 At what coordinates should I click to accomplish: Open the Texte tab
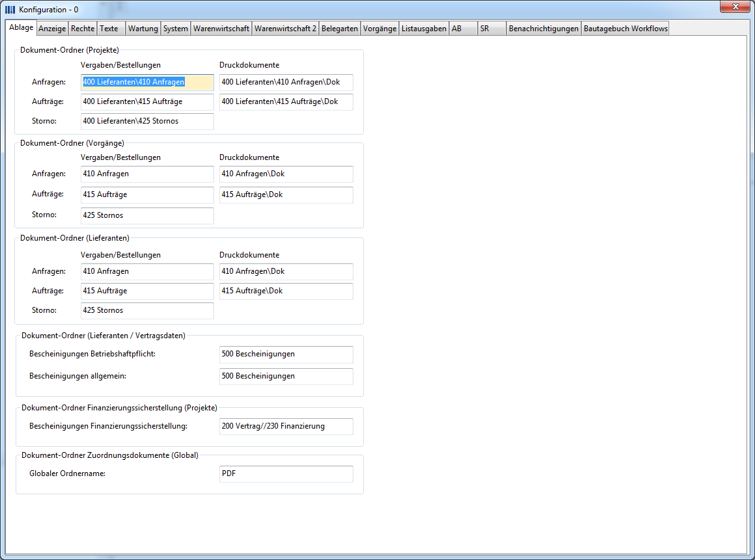pos(111,29)
